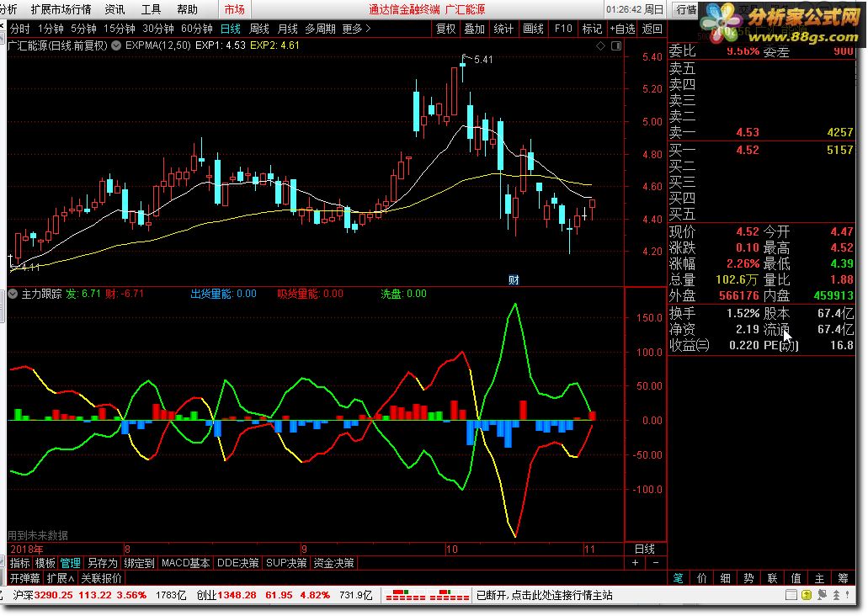Click the 卖一 price 4.53
The image size is (868, 616).
(x=748, y=132)
